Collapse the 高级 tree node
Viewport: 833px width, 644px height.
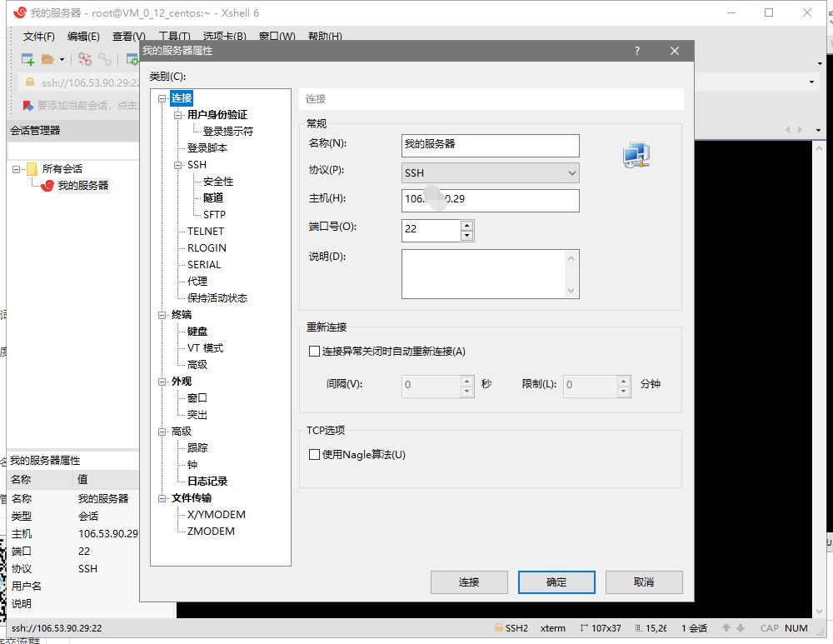click(x=162, y=432)
